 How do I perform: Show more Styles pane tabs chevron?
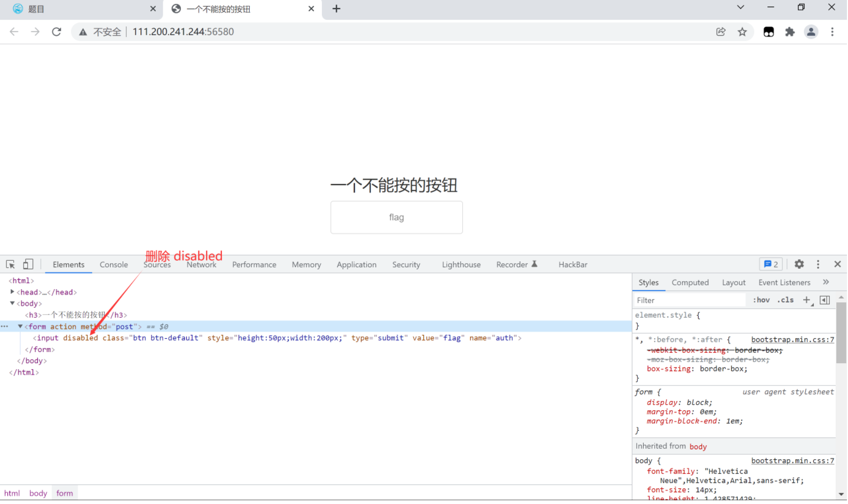pos(826,282)
